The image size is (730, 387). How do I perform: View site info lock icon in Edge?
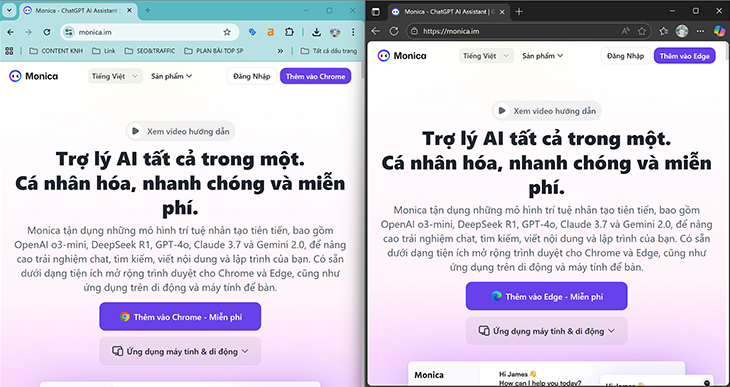coord(415,31)
